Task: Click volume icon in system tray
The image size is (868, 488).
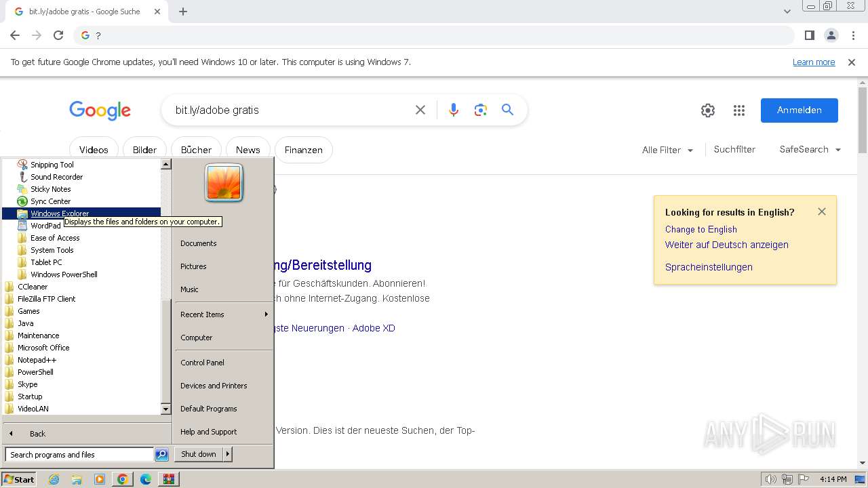Action: click(x=770, y=479)
